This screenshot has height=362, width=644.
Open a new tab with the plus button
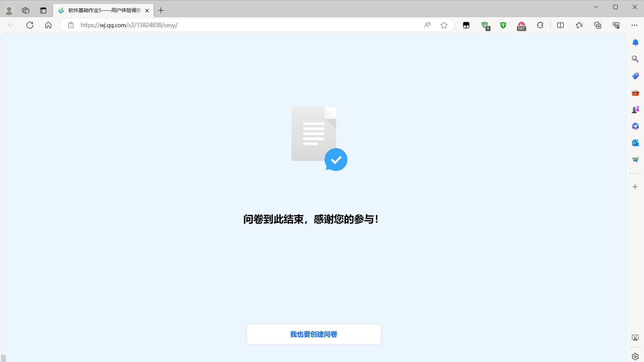pos(161,10)
